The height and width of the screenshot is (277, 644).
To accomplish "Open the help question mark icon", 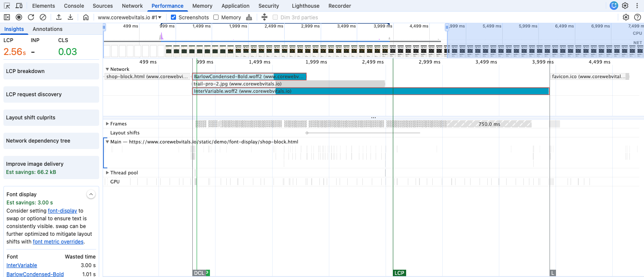I will point(638,17).
